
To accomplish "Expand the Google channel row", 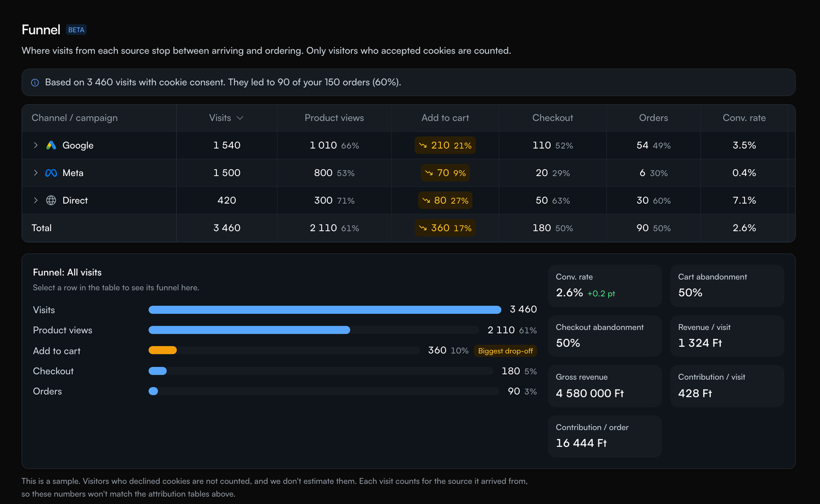I will pyautogui.click(x=36, y=145).
